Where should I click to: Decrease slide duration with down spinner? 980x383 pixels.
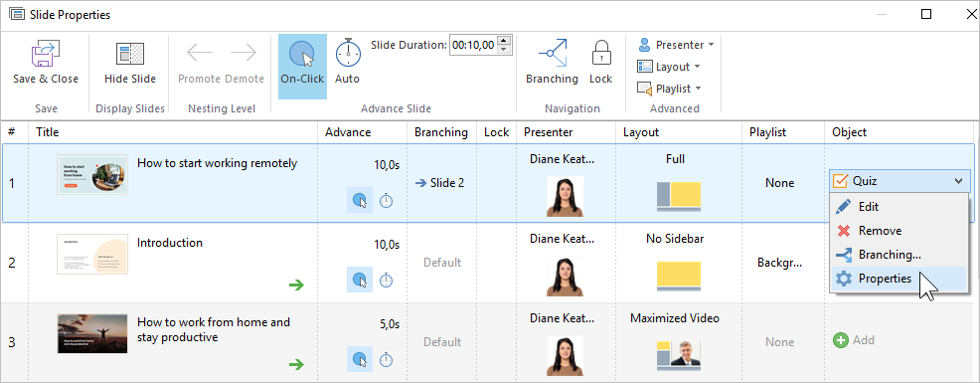505,50
